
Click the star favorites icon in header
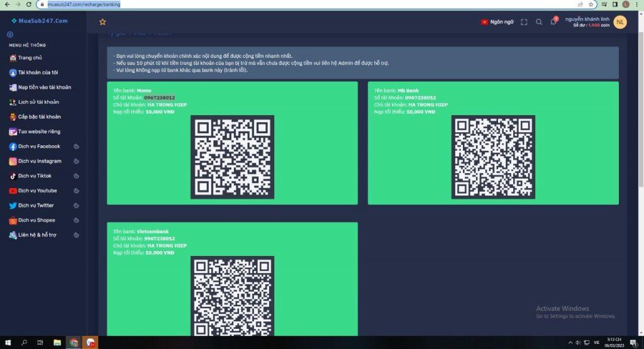[x=103, y=22]
